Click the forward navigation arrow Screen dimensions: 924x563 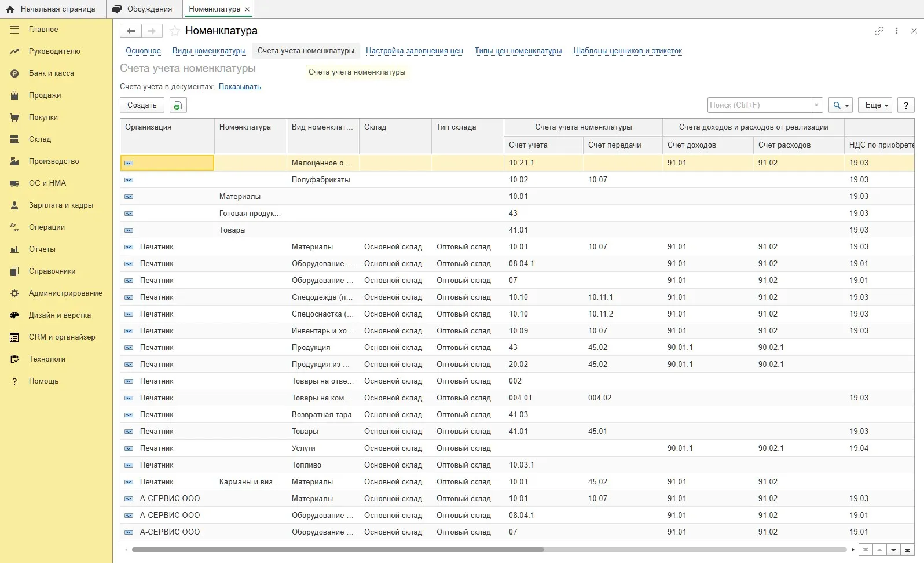click(x=152, y=31)
